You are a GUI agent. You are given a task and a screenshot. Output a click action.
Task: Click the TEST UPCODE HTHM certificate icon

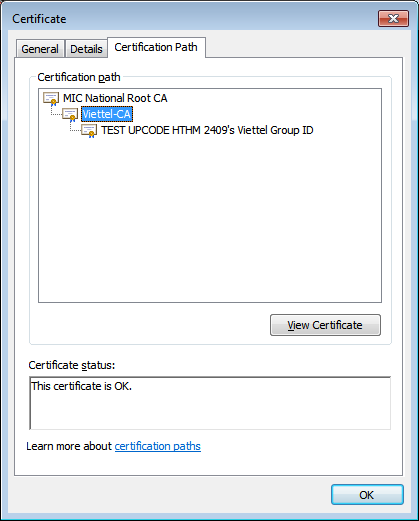[89, 131]
